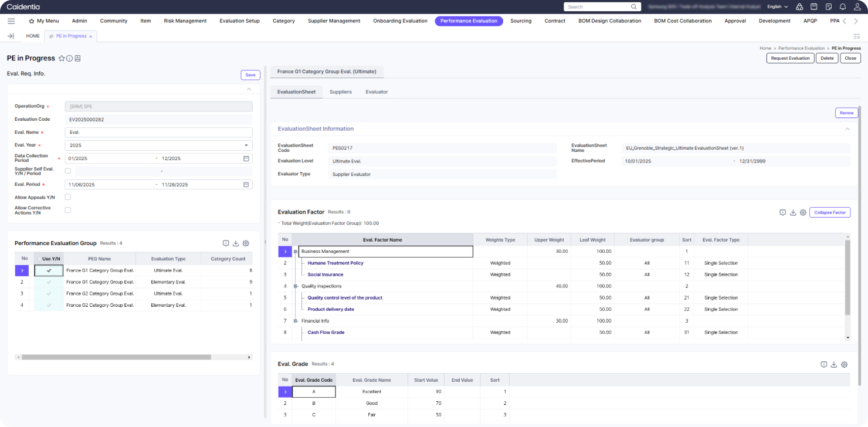Toggle Supplier Self Eval. Y/N checkbox
The height and width of the screenshot is (427, 868).
click(68, 171)
